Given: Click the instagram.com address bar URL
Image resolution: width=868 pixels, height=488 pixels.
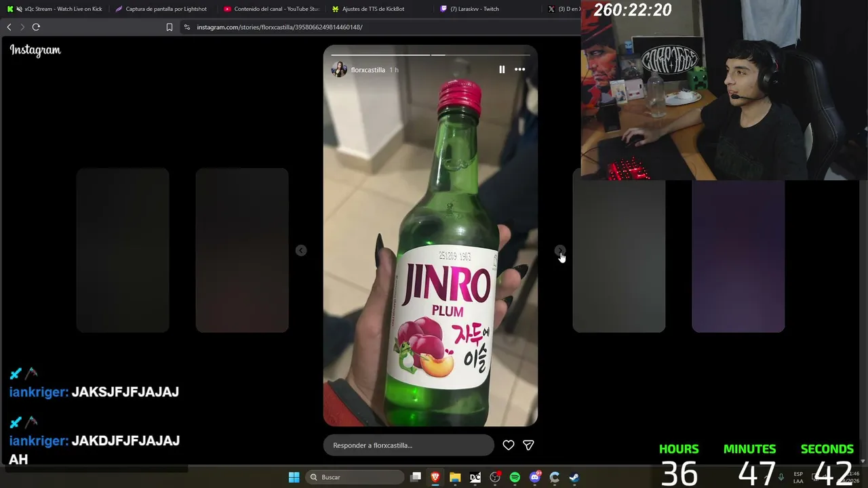Looking at the screenshot, I should tap(279, 27).
